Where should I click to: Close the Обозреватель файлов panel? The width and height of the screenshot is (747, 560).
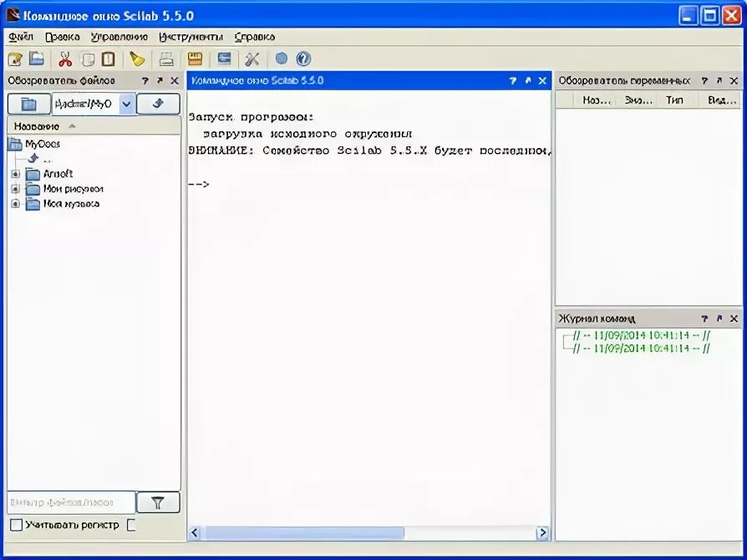pyautogui.click(x=175, y=81)
